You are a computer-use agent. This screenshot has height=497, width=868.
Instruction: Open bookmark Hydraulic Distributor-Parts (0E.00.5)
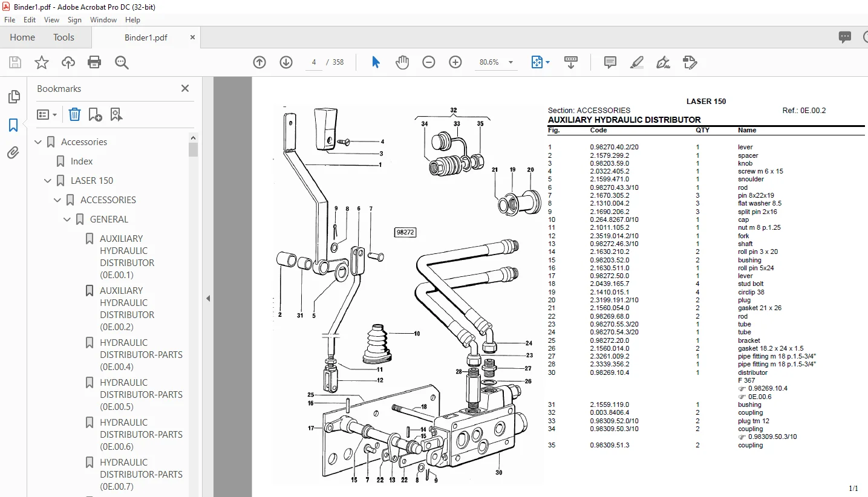(141, 395)
